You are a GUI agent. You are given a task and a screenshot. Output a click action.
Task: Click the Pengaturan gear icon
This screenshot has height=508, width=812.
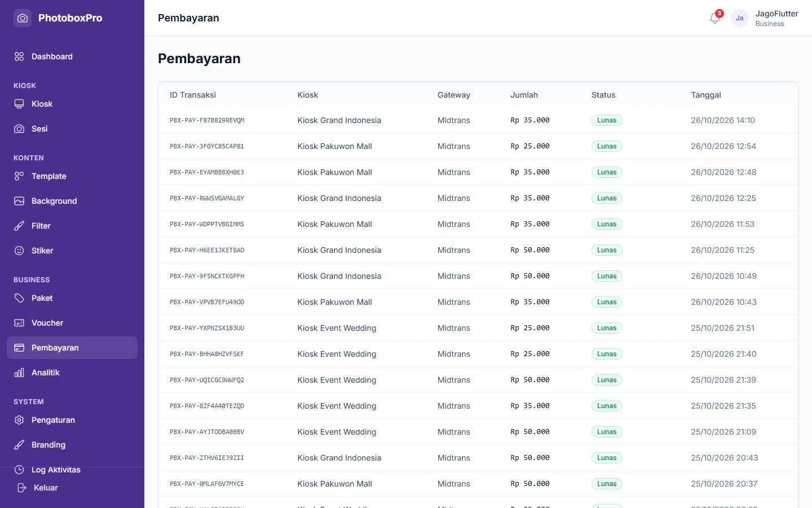(x=19, y=420)
